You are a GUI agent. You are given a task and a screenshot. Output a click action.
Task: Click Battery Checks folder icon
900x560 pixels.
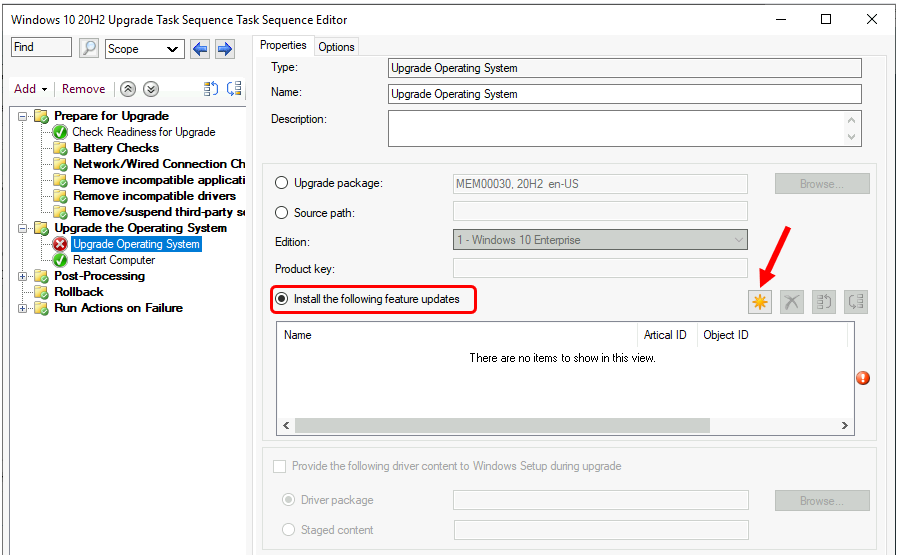tap(60, 148)
